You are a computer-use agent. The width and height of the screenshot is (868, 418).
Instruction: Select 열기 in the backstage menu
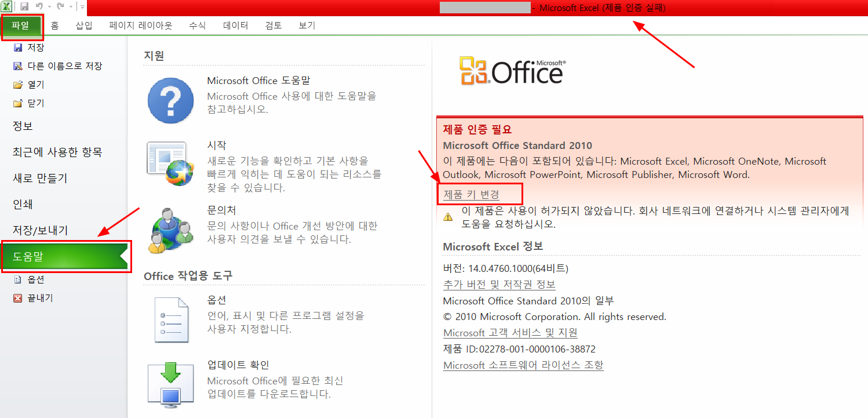pos(36,85)
